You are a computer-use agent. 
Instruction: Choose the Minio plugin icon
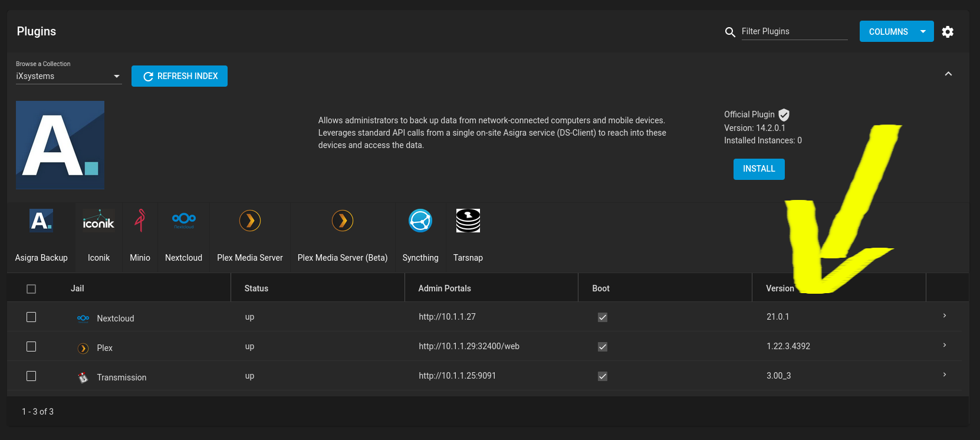[x=140, y=221]
